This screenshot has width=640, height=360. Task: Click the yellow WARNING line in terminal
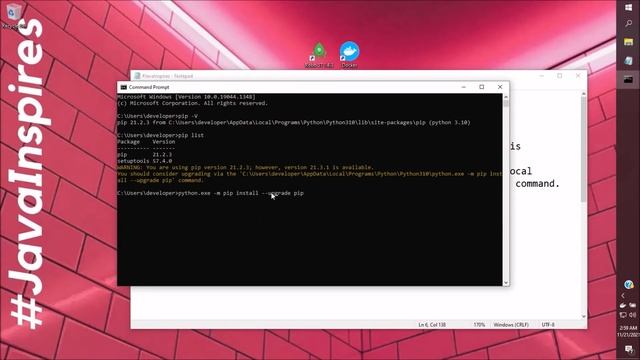(x=245, y=167)
